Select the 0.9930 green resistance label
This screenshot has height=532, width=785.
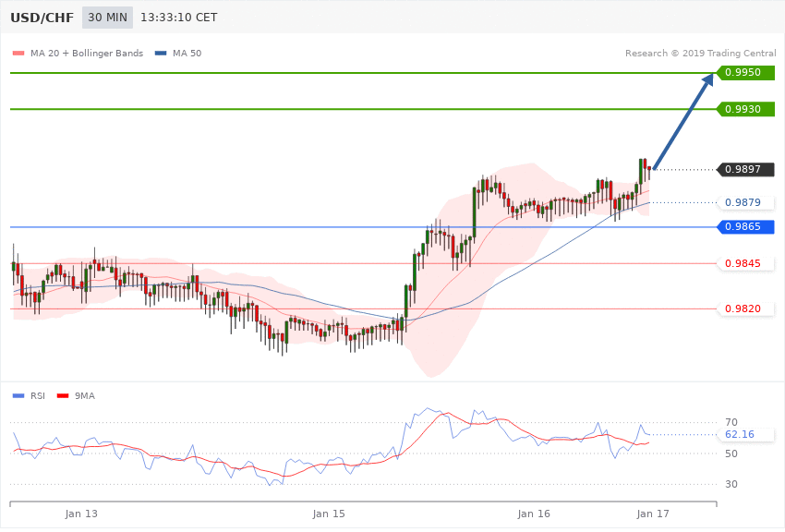(x=746, y=109)
